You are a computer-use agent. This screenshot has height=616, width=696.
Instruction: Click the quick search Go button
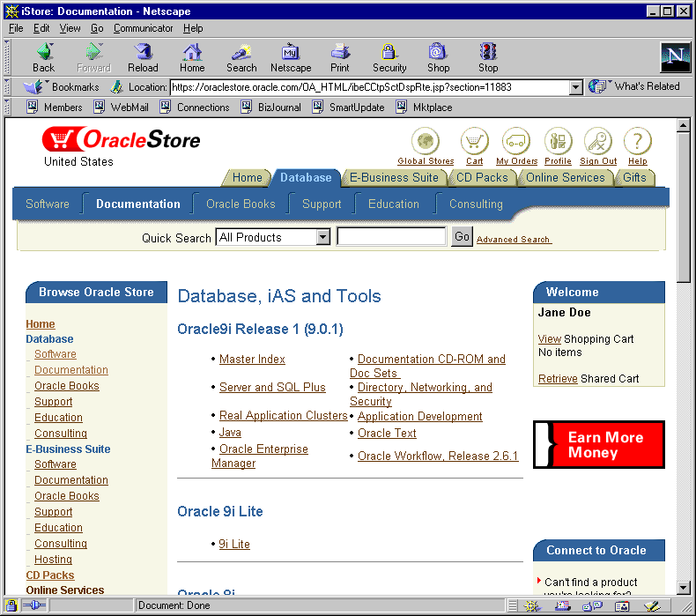coord(462,237)
